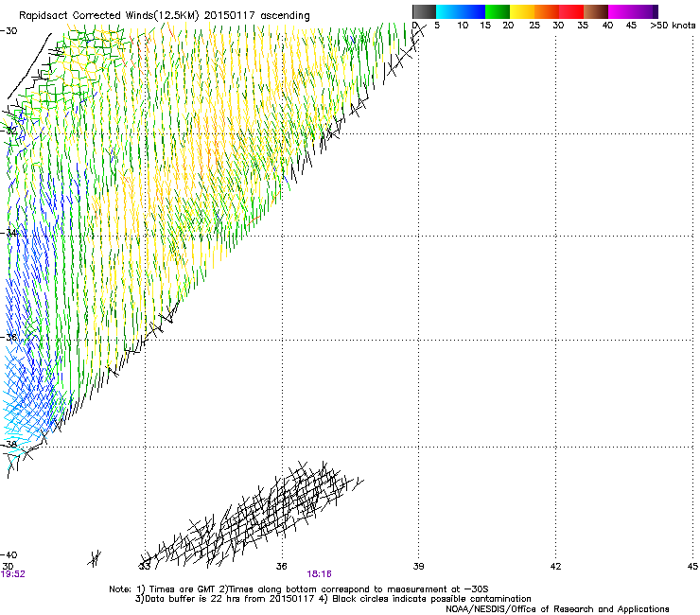Click the yellow 20-25 knots color band
Viewport: 700px width, 615px height.
click(522, 11)
